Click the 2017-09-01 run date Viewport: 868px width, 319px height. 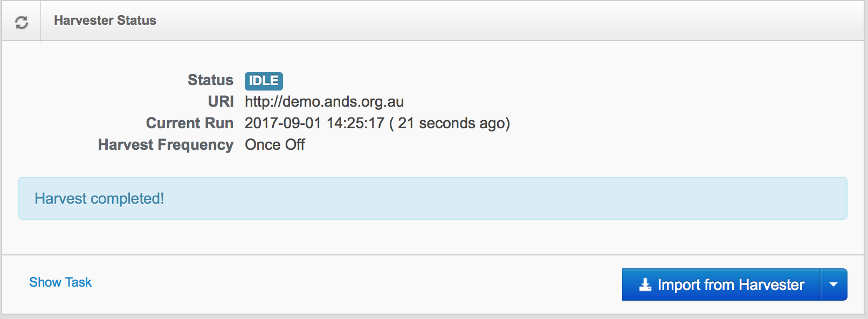[283, 123]
